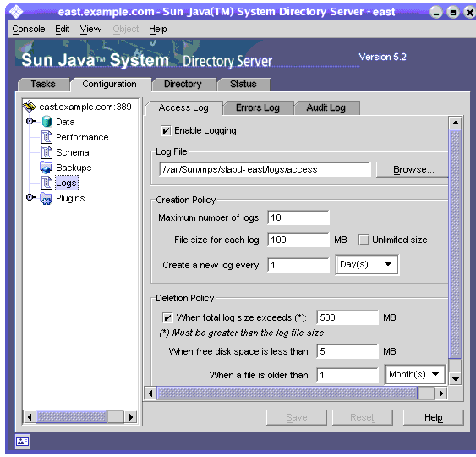The height and width of the screenshot is (457, 476).
Task: Select the Plugins tree item label
Action: coord(70,198)
